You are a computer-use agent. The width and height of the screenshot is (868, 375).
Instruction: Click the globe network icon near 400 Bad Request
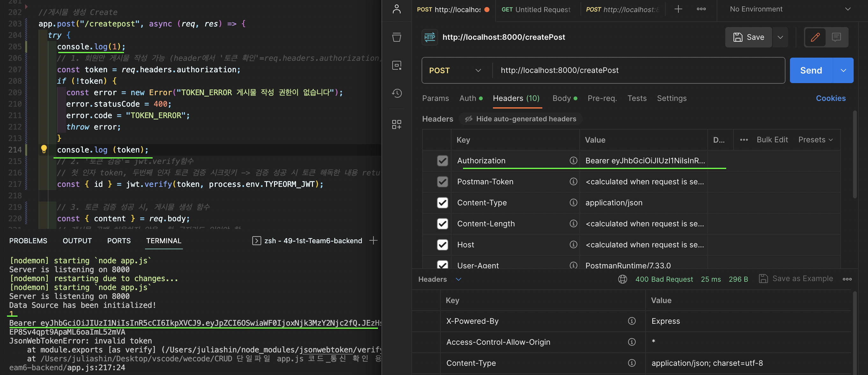click(622, 279)
